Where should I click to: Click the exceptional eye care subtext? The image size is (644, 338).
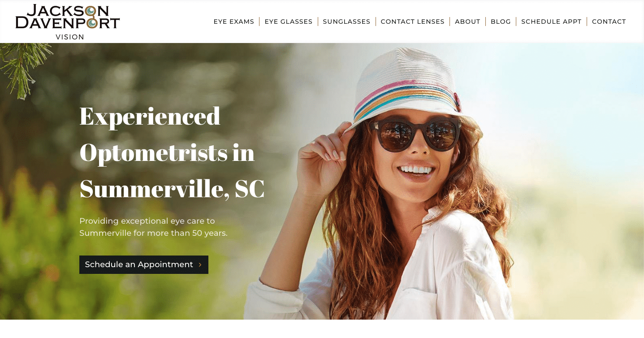tap(153, 227)
